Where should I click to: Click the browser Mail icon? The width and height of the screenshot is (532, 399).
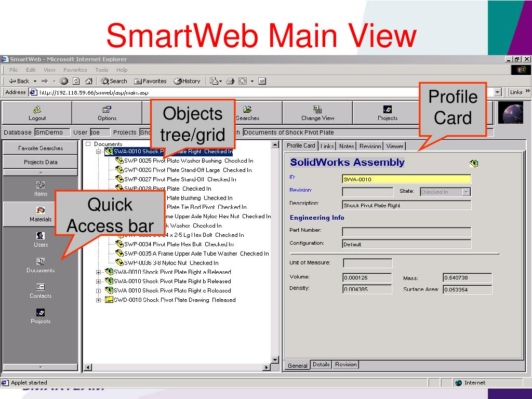[x=214, y=81]
